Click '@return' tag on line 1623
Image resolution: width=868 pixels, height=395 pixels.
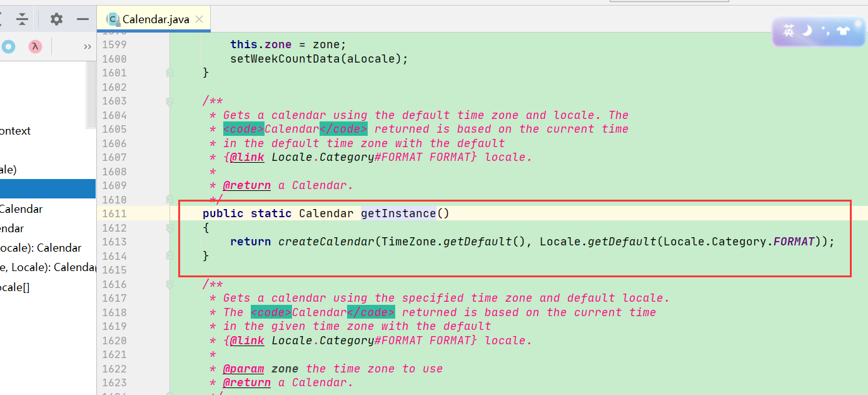point(247,382)
